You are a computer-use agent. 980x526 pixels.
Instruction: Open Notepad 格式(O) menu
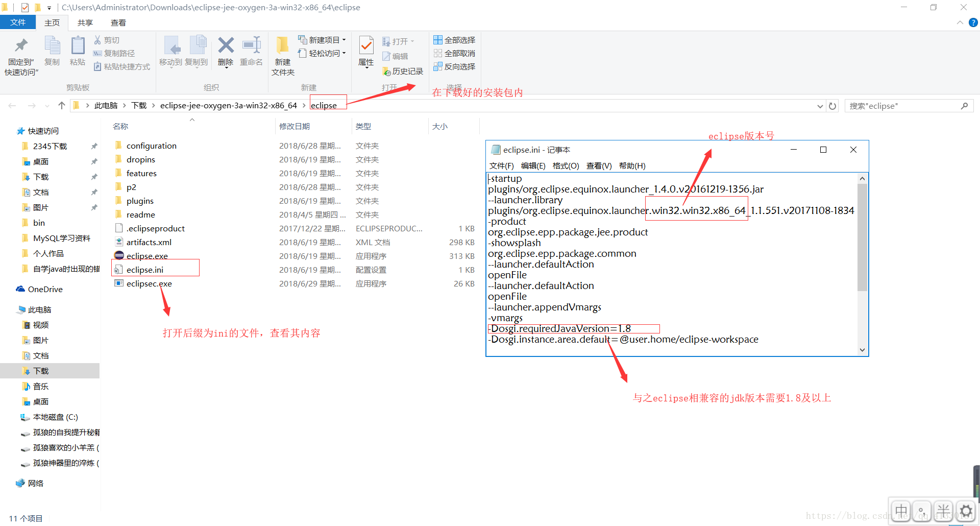click(566, 165)
